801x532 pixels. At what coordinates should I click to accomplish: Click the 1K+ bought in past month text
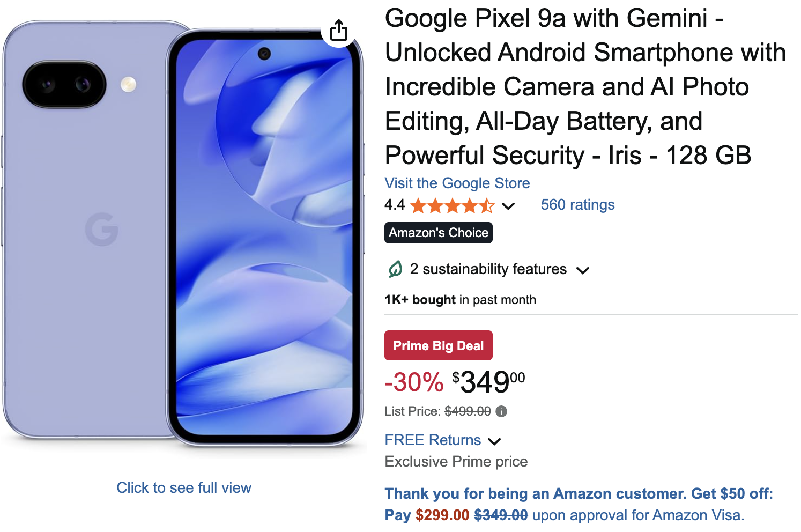tap(460, 300)
